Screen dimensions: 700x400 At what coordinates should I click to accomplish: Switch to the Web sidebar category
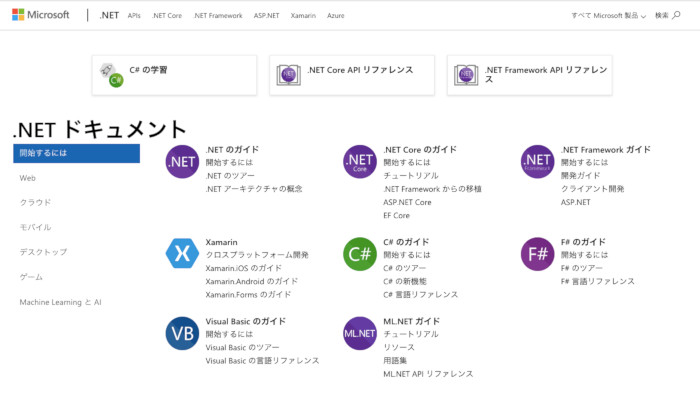point(28,178)
